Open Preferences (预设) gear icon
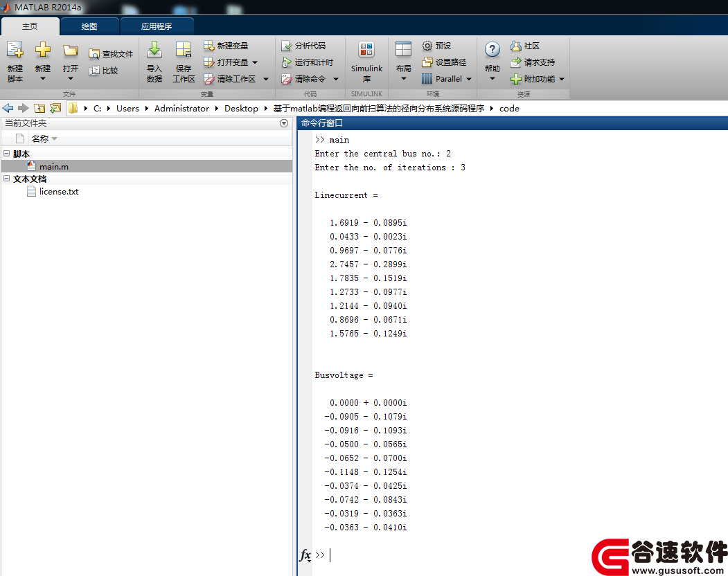Image resolution: width=728 pixels, height=576 pixels. (x=427, y=46)
